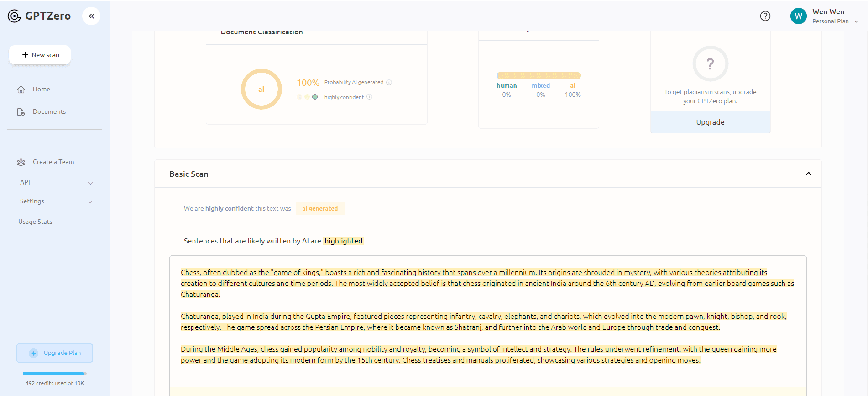Viewport: 868px width, 396px height.
Task: Click the Upgrade plagiarism scan button
Action: click(710, 122)
